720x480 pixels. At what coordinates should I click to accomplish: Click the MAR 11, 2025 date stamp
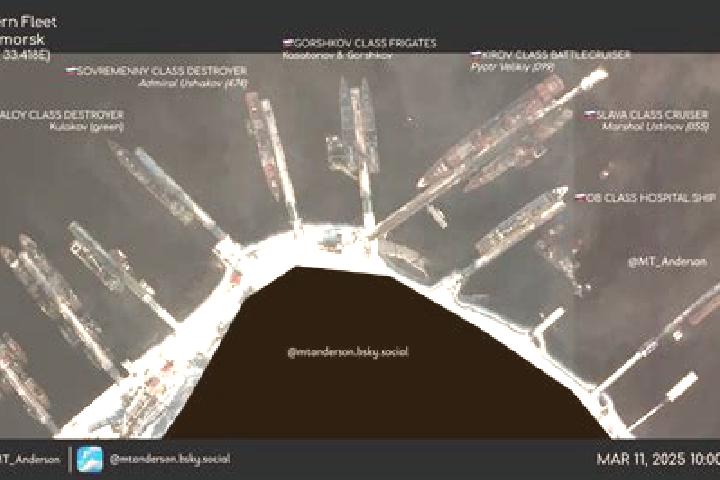click(x=658, y=459)
